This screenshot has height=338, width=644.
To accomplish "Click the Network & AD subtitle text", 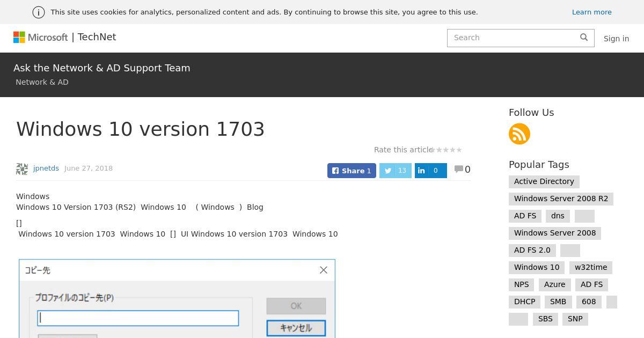I will [42, 82].
